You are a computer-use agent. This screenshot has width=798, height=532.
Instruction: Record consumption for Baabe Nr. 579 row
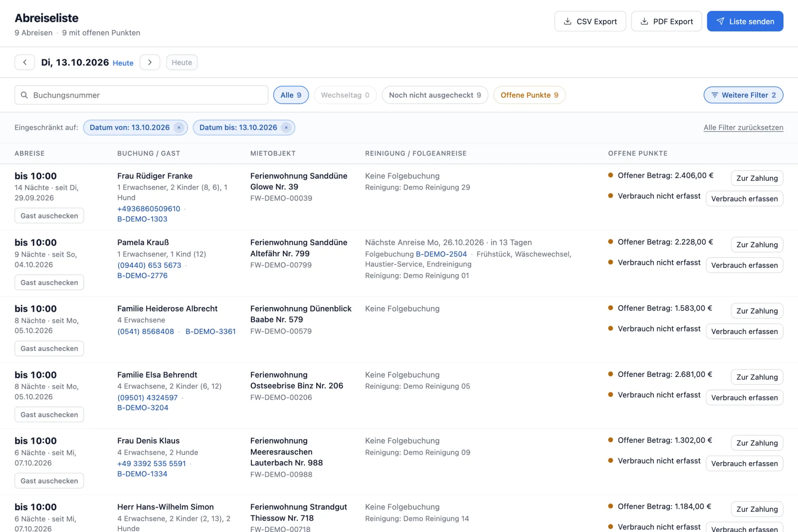click(x=744, y=331)
